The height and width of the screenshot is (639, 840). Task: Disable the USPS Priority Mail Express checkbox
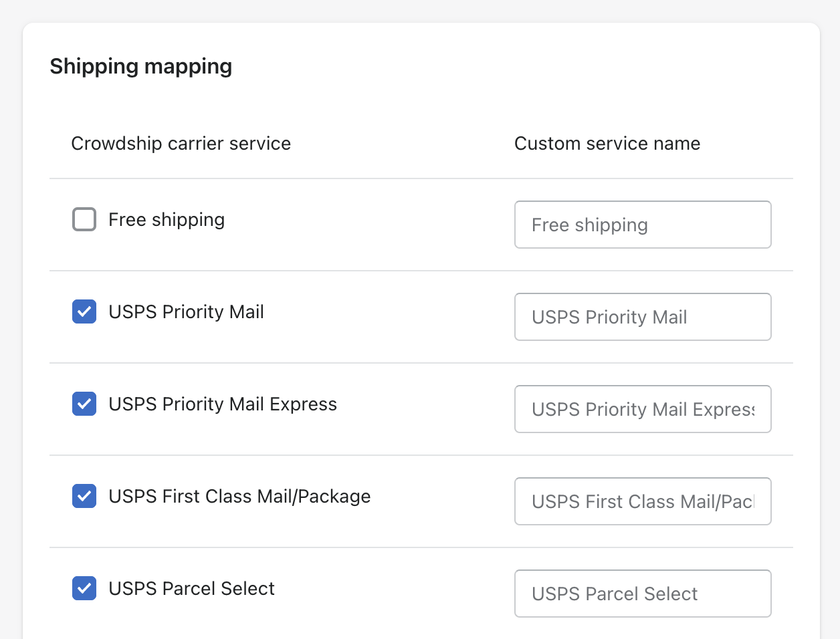point(84,404)
